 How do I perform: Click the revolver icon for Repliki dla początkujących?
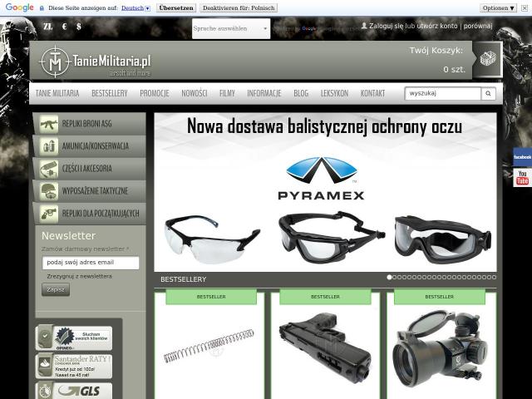[48, 214]
